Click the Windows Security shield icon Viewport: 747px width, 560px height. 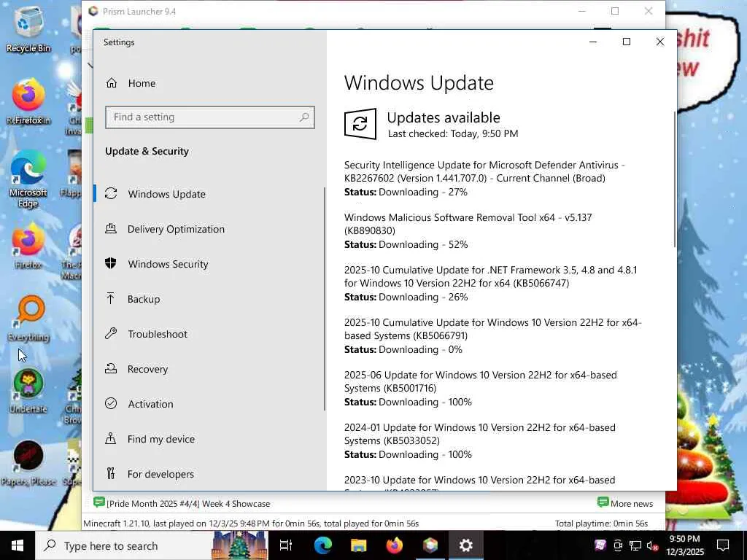(111, 263)
